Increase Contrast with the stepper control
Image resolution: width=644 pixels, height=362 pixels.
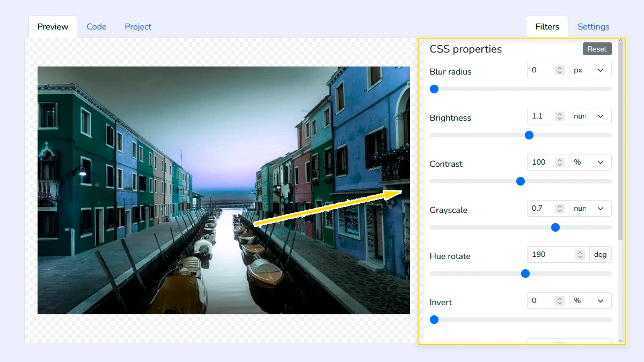pos(560,160)
